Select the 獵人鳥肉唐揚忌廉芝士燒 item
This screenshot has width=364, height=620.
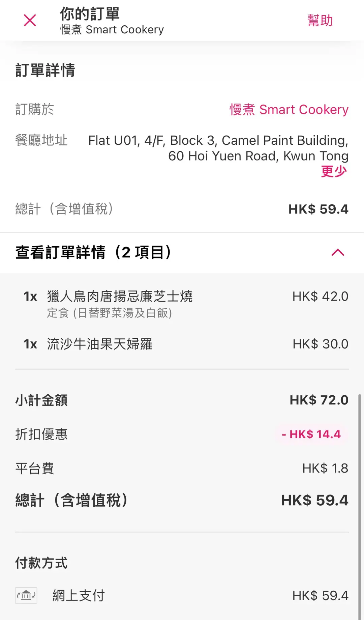[x=120, y=297]
